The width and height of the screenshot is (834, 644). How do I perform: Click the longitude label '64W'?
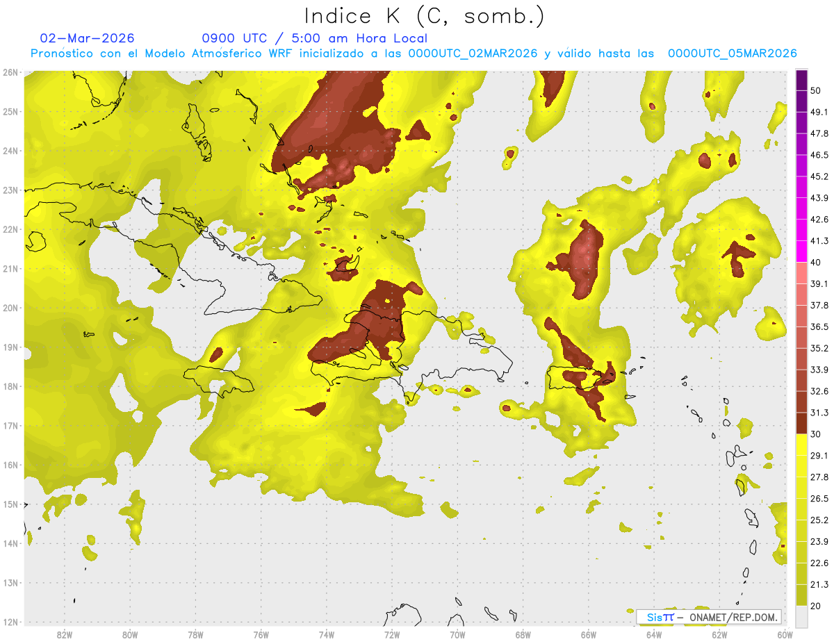[x=654, y=634]
